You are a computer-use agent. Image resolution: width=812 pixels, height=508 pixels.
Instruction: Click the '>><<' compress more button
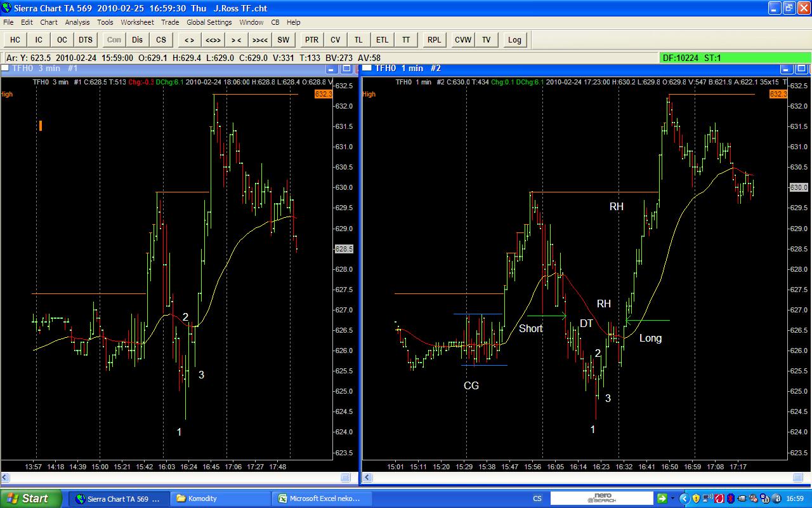point(259,39)
